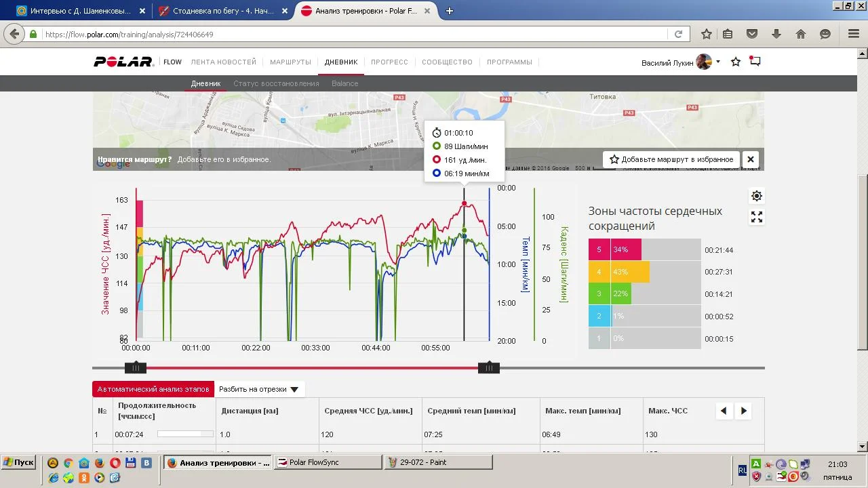Image resolution: width=868 pixels, height=488 pixels.
Task: Switch to 'Статус восстановления' tab
Action: click(276, 83)
